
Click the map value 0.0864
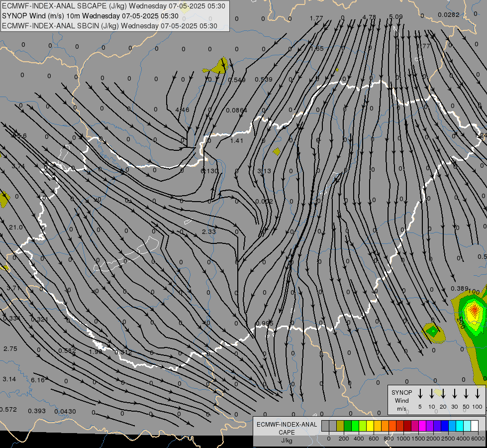tap(236, 111)
